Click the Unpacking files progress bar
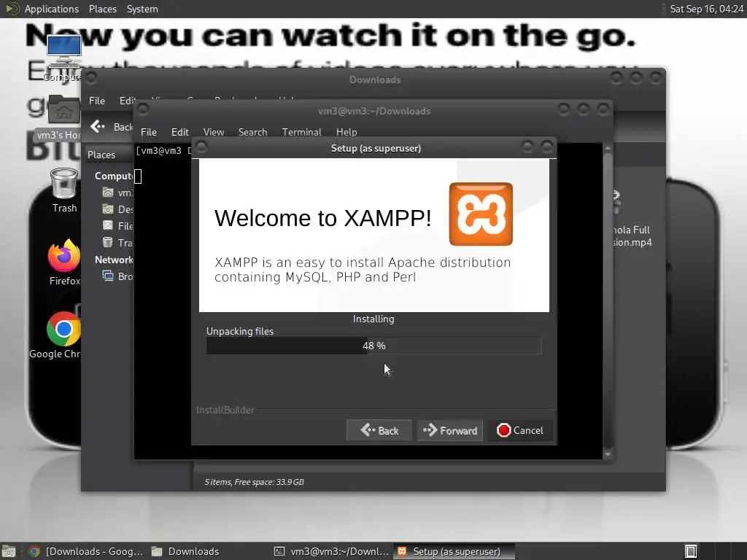747x560 pixels. pos(374,346)
